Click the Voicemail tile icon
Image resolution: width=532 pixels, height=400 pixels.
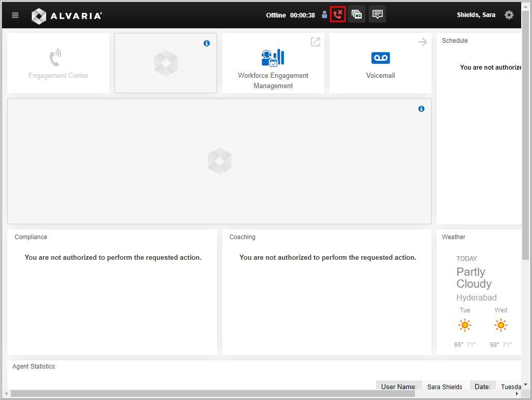click(380, 58)
